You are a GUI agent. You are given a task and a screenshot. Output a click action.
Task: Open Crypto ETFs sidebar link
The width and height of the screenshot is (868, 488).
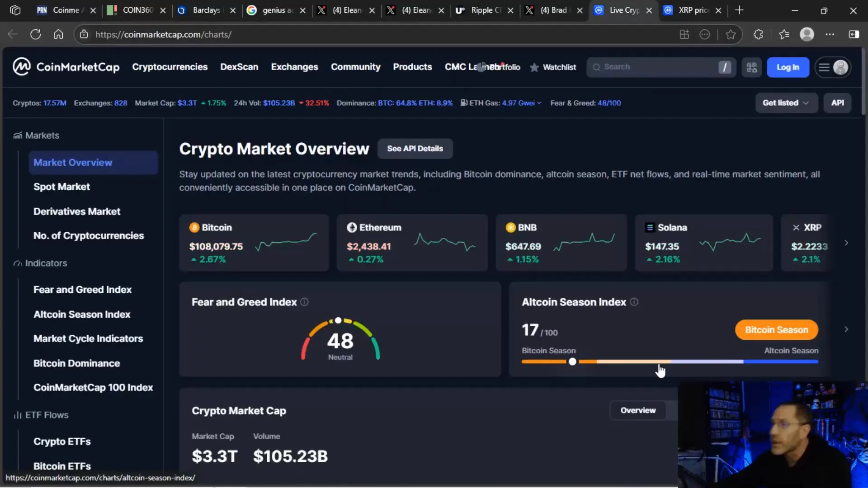coord(62,441)
